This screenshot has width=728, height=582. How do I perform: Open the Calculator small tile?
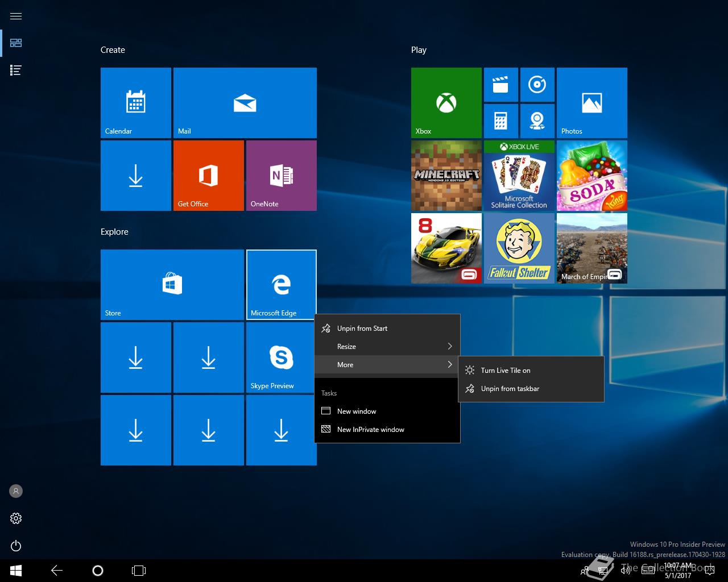(500, 120)
